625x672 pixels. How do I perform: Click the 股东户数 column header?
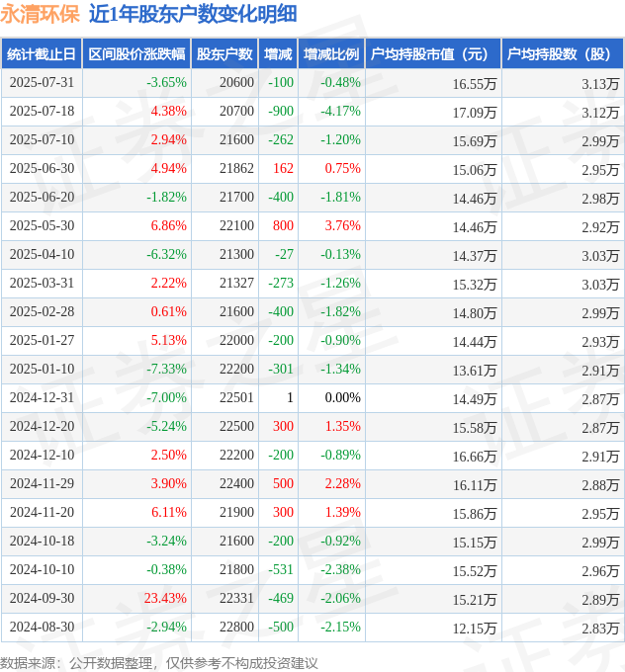[224, 54]
